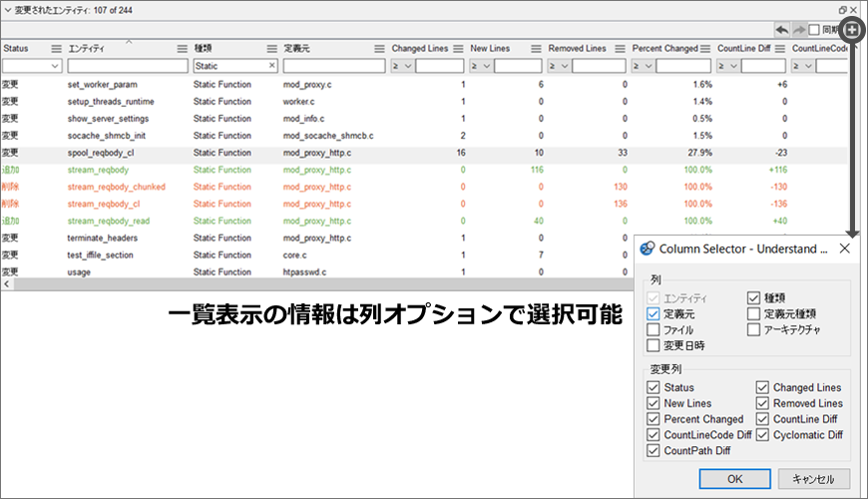868x499 pixels.
Task: Click 'htpasswd.c' in the usage row
Action: tap(304, 272)
